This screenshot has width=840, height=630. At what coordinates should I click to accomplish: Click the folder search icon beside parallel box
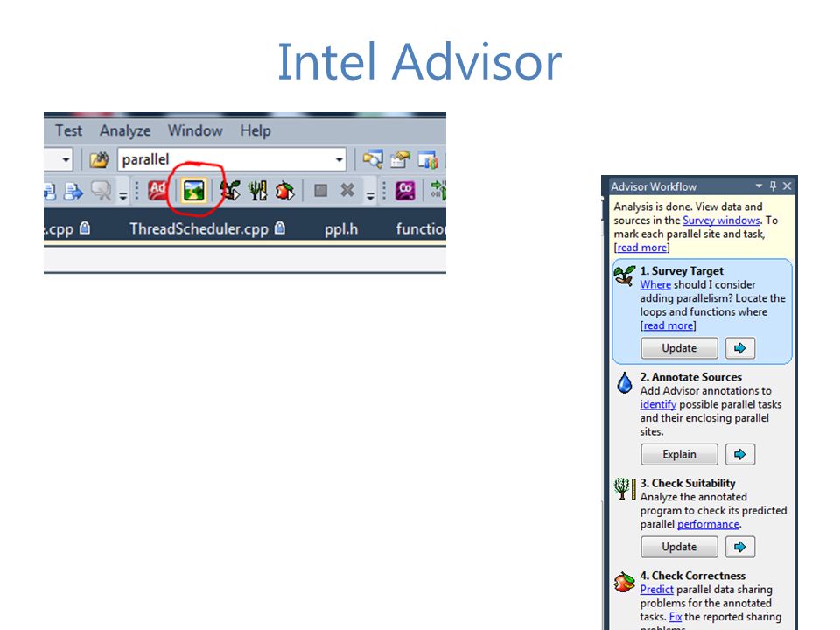coord(99,159)
